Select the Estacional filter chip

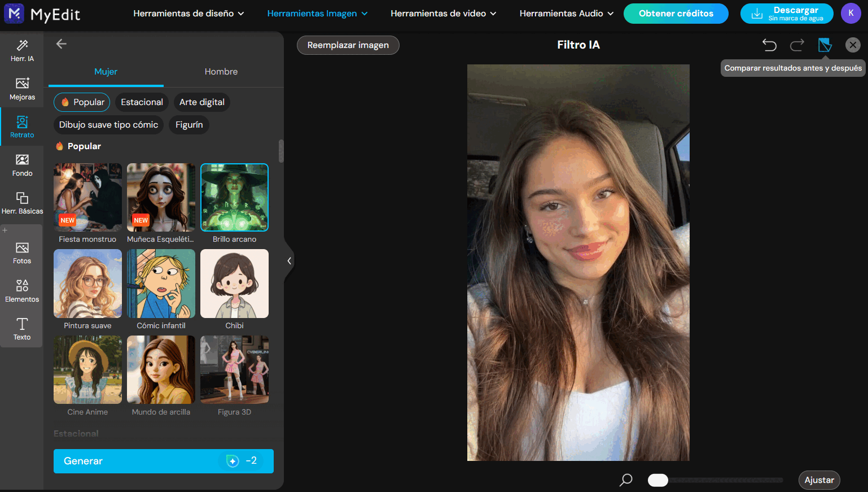142,102
